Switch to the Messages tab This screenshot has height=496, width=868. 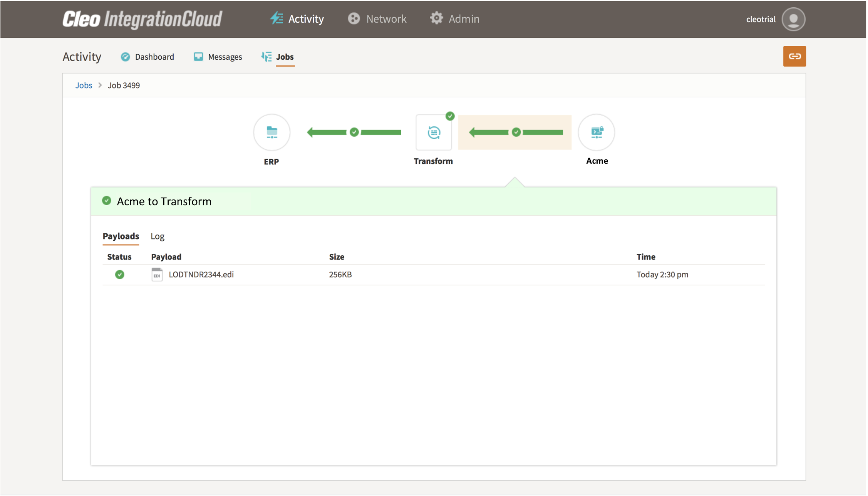click(218, 57)
